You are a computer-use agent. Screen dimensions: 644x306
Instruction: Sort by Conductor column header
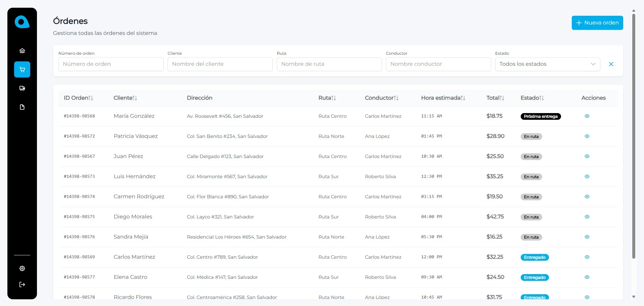tap(382, 98)
